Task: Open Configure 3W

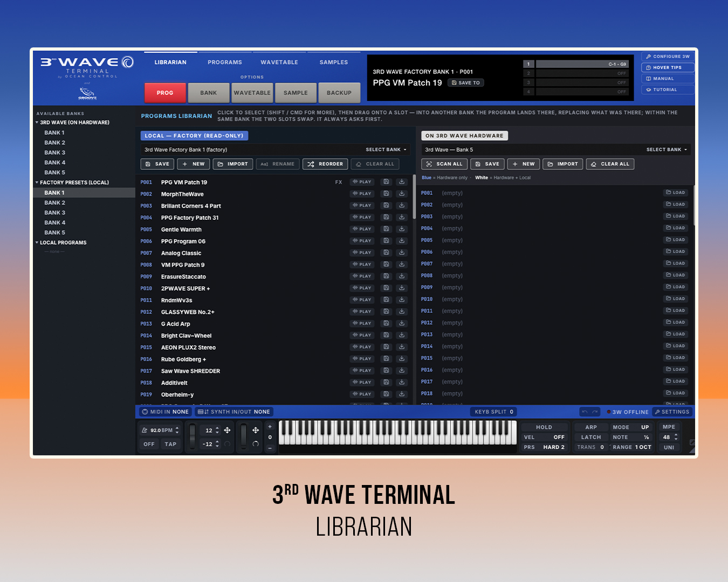Action: [668, 57]
